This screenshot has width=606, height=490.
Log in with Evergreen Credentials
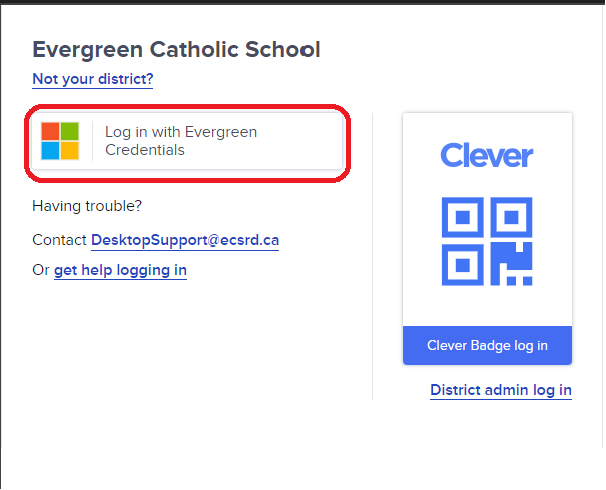click(187, 141)
